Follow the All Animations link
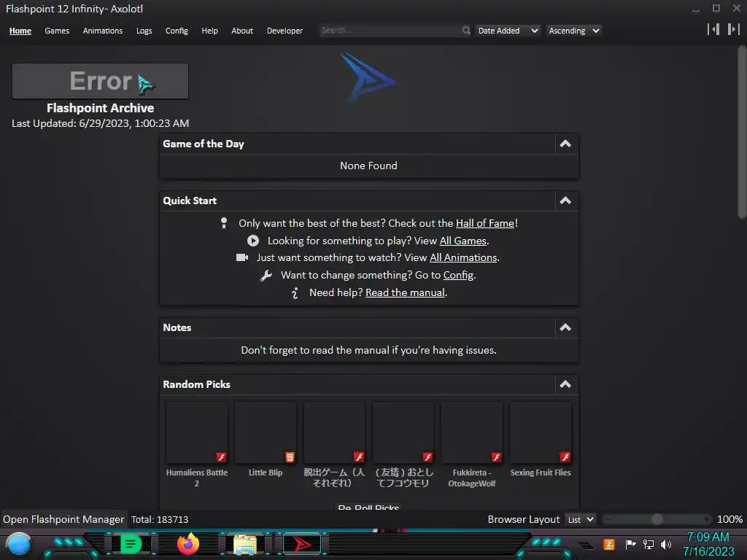 (x=463, y=257)
